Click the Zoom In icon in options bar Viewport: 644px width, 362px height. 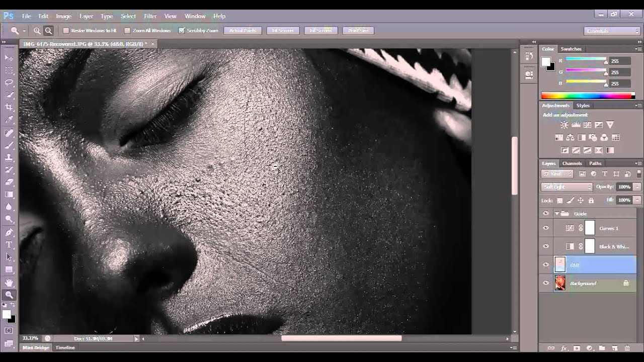pos(37,31)
